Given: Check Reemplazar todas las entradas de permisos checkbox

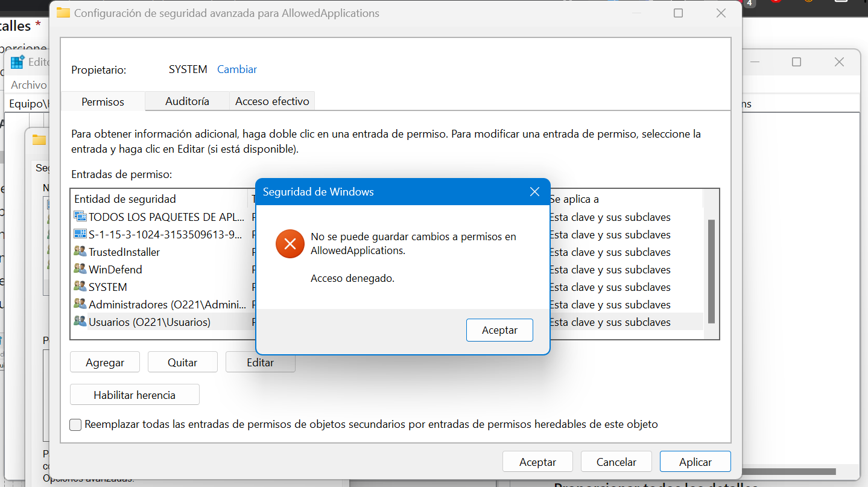Looking at the screenshot, I should click(75, 424).
